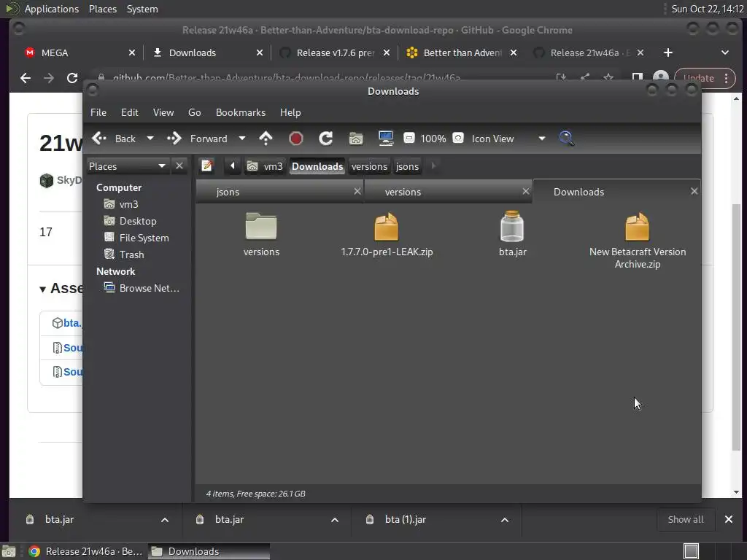Screen dimensions: 747x560
Task: Reset zoom by clicking 100%
Action: [x=433, y=139]
